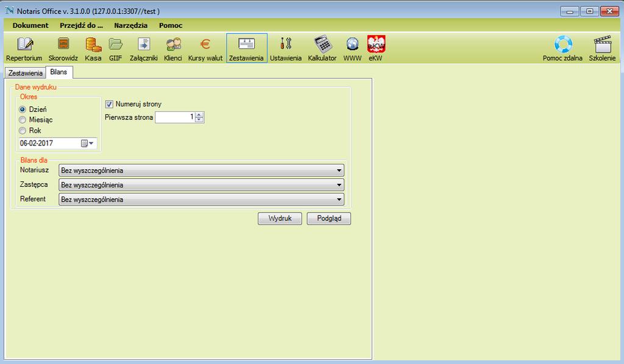Open the Skorowidz index
This screenshot has width=624, height=364.
pos(63,49)
